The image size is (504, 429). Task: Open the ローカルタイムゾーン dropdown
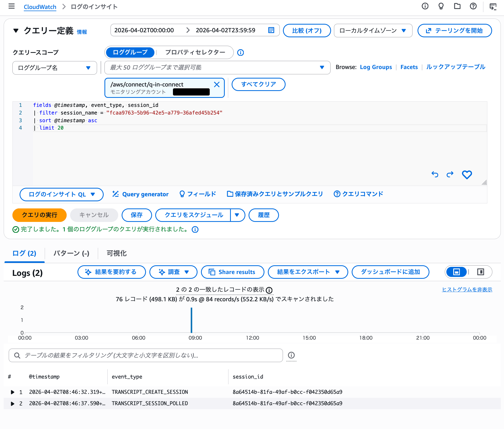pos(373,31)
